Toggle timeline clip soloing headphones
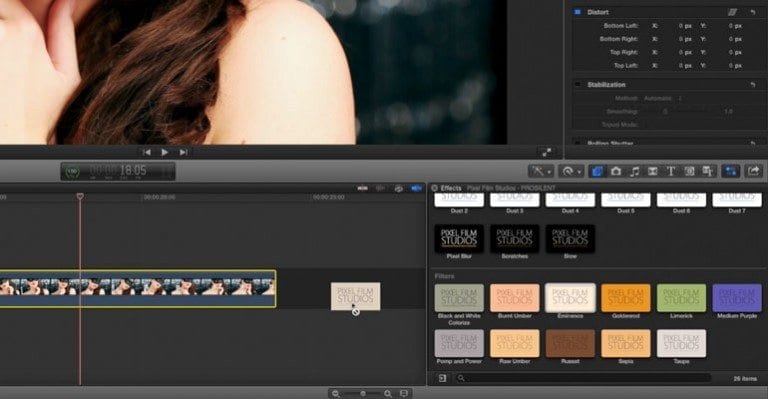 click(x=399, y=188)
